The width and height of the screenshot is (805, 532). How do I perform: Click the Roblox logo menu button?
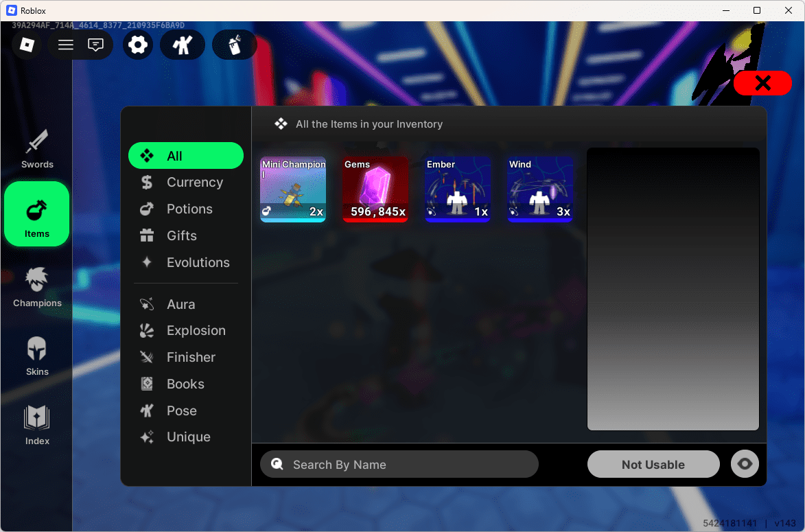(27, 45)
